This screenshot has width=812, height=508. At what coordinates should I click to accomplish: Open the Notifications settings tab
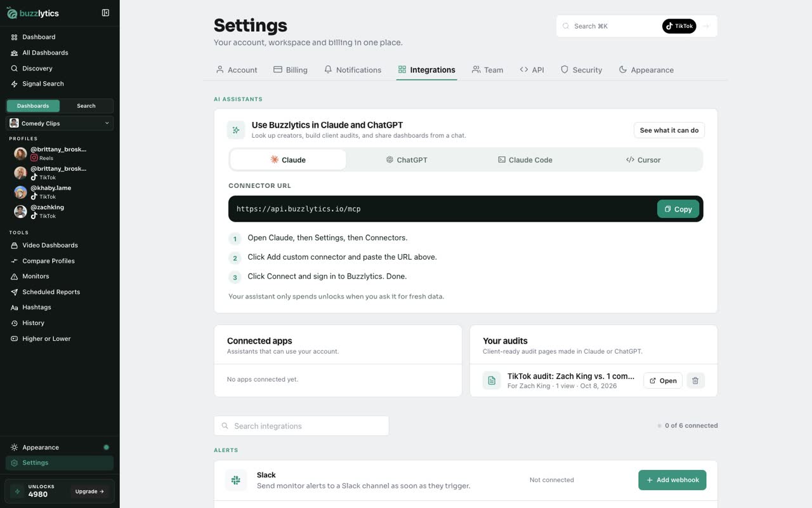(353, 70)
